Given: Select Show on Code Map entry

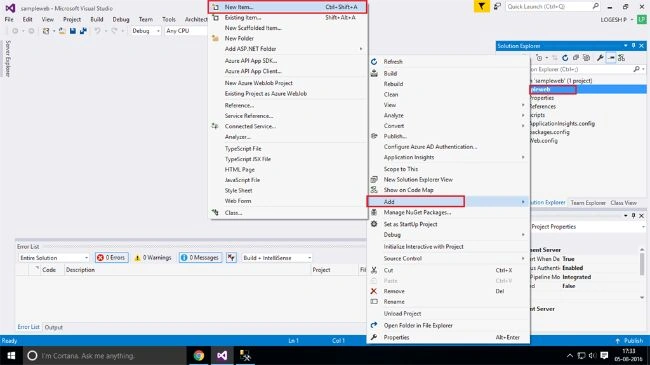Looking at the screenshot, I should coord(448,190).
